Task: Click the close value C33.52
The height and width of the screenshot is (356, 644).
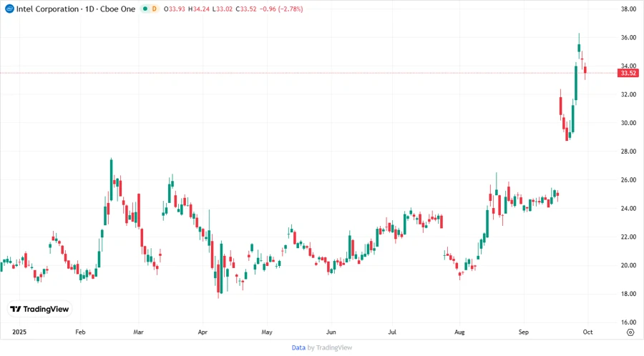Action: (x=246, y=9)
